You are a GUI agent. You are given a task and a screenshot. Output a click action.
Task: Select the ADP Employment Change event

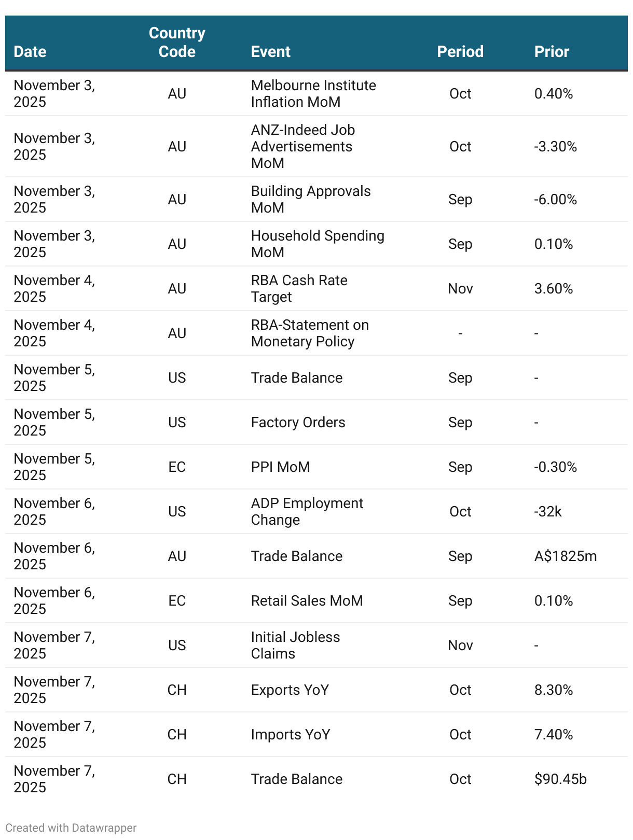point(307,511)
